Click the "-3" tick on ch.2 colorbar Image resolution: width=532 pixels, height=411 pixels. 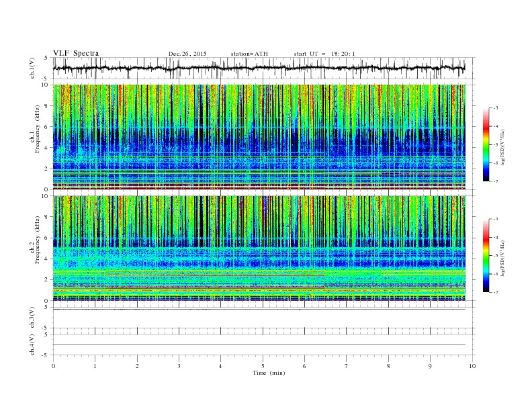click(496, 219)
